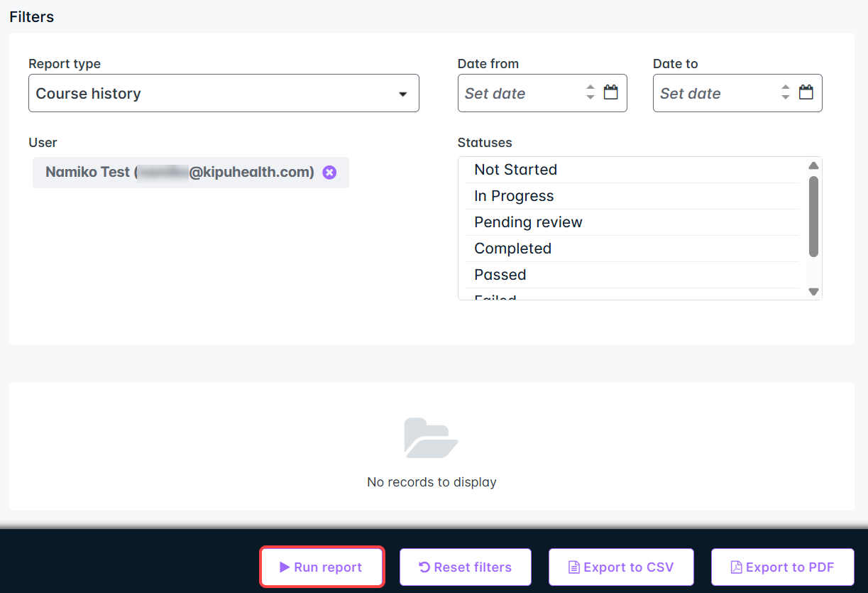868x593 pixels.
Task: Click Reset filters button
Action: click(x=466, y=567)
